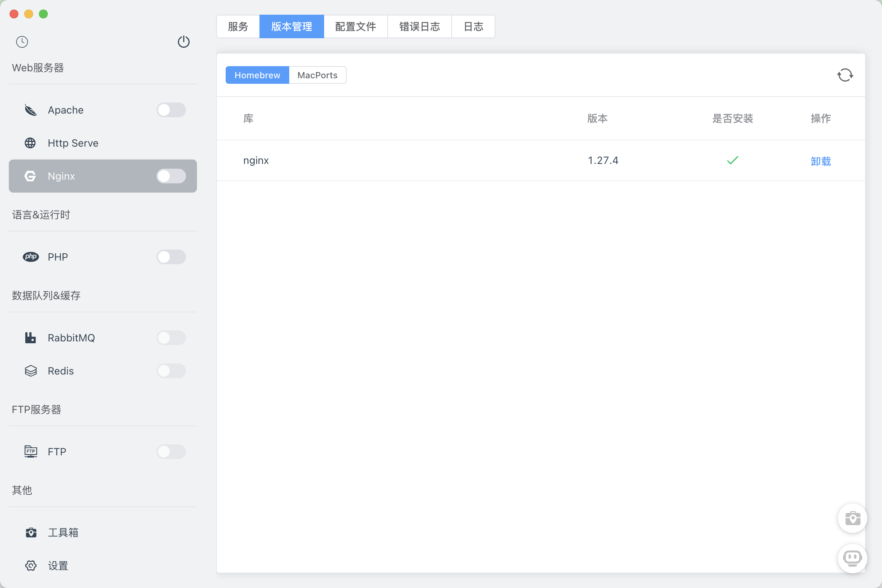Turn on the Nginx toggle
The width and height of the screenshot is (882, 588).
pyautogui.click(x=171, y=176)
